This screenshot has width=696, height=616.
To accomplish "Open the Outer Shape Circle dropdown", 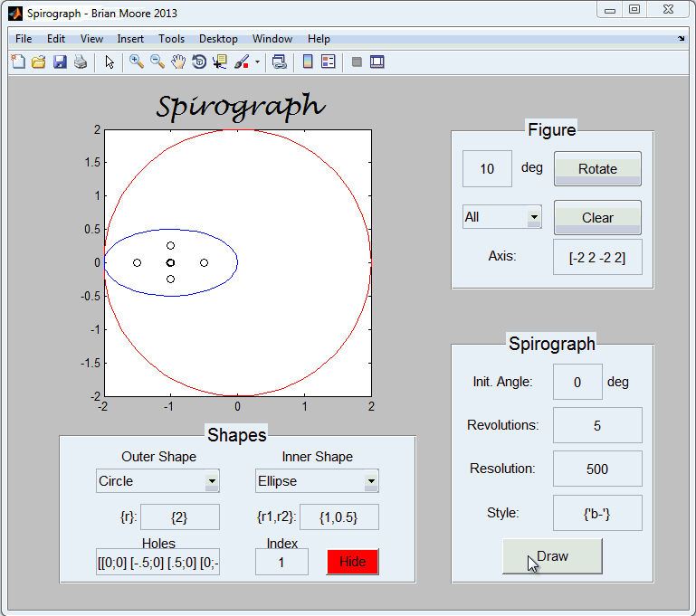I will point(157,481).
